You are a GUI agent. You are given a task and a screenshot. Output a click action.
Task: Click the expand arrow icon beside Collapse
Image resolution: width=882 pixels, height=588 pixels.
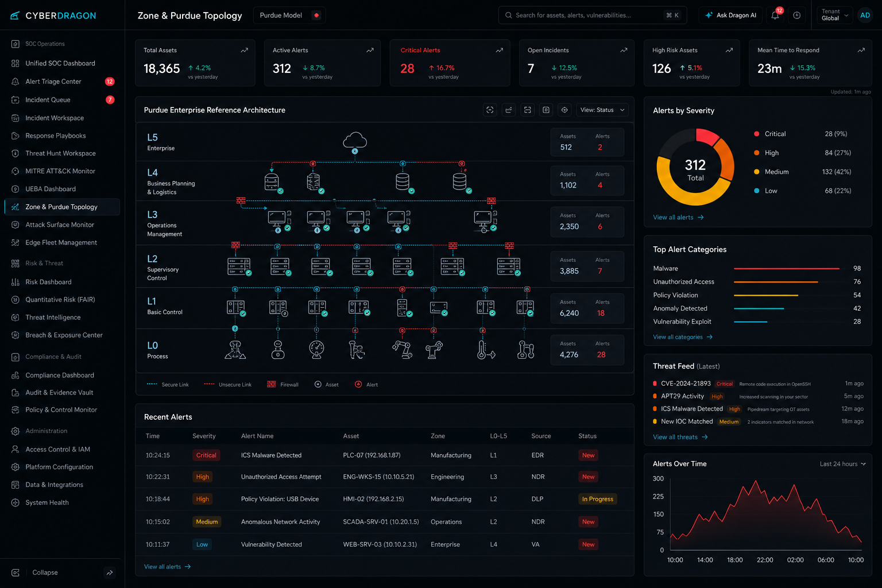click(x=110, y=572)
